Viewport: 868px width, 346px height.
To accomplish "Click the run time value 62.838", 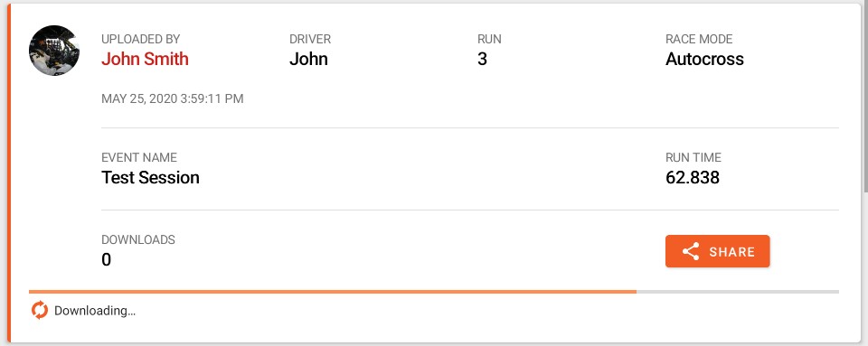I will tap(693, 177).
